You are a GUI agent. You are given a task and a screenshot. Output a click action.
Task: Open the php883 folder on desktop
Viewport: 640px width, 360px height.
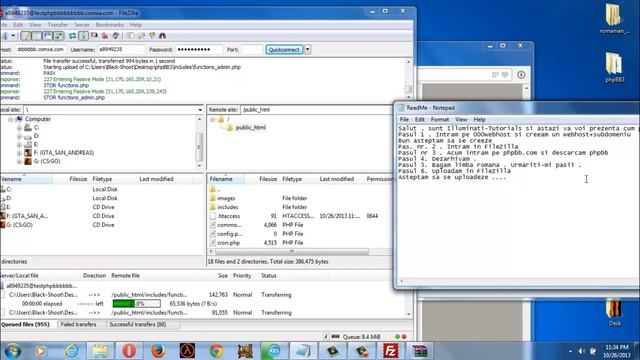(x=615, y=67)
